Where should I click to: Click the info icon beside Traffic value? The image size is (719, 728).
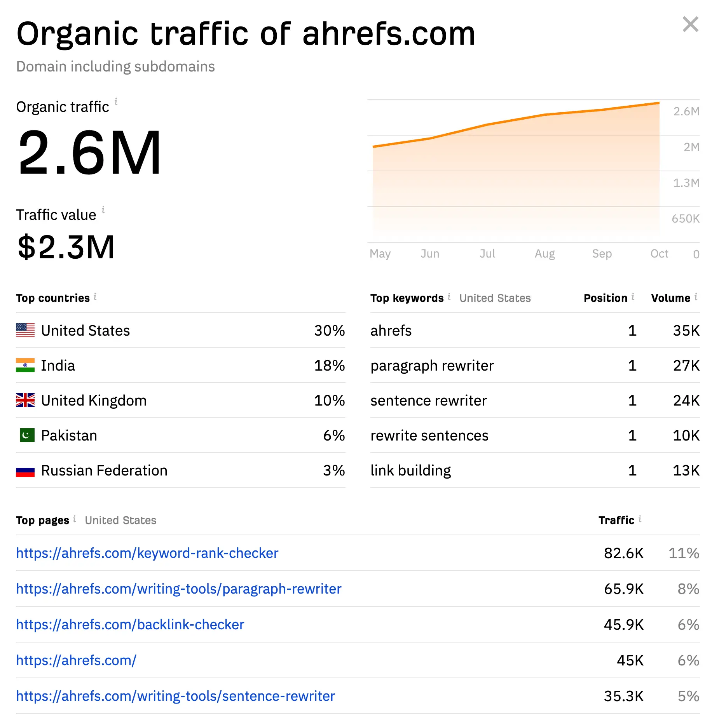103,210
